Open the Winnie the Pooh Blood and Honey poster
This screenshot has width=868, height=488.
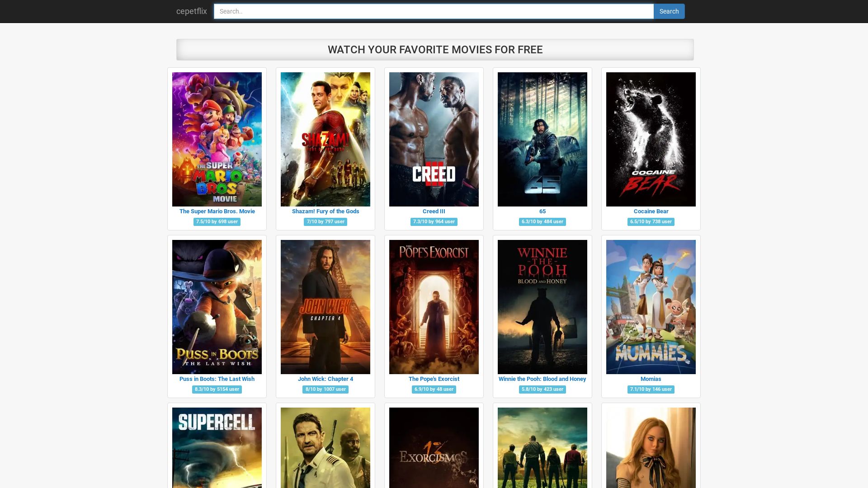coord(542,307)
